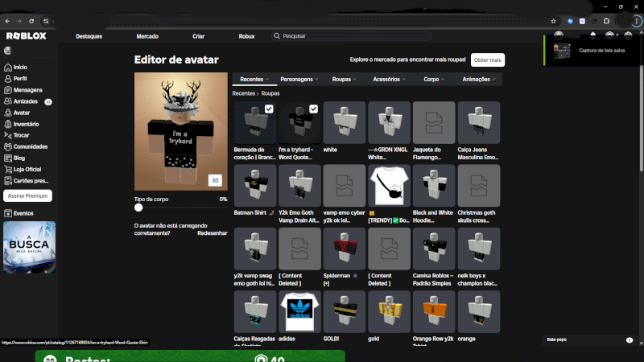Open Mercado in top nav
This screenshot has height=362, width=644.
point(147,36)
